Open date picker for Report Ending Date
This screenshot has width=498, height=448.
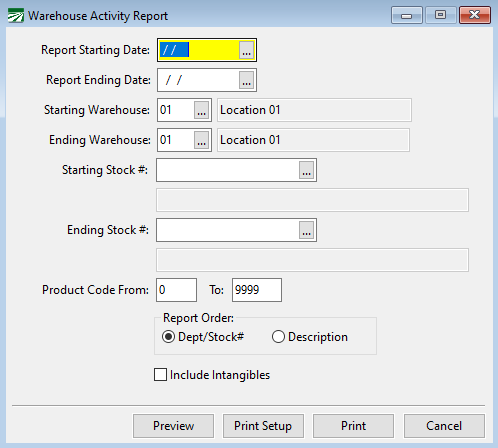pyautogui.click(x=246, y=80)
